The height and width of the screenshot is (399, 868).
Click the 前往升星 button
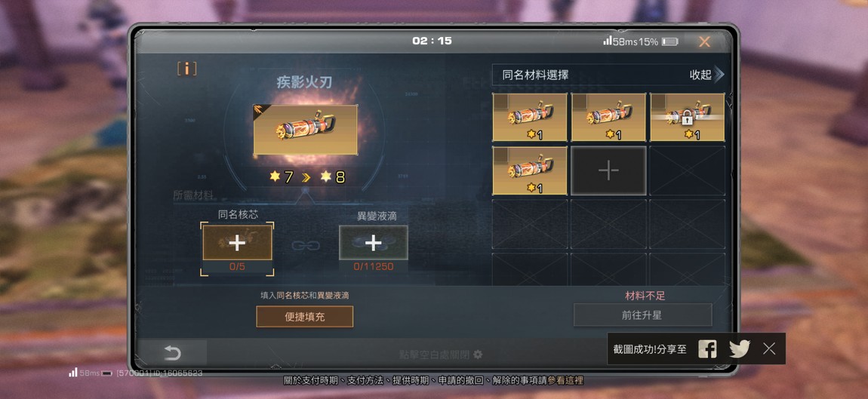(x=642, y=315)
